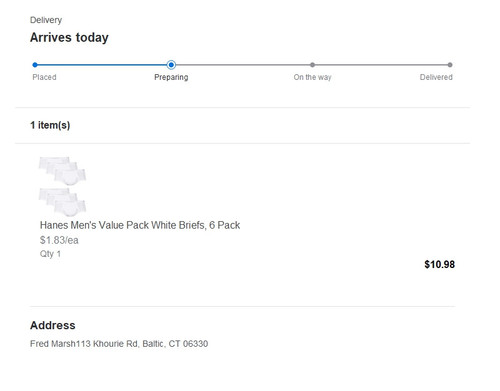Click the gray progress segment before Delivered

(381, 65)
